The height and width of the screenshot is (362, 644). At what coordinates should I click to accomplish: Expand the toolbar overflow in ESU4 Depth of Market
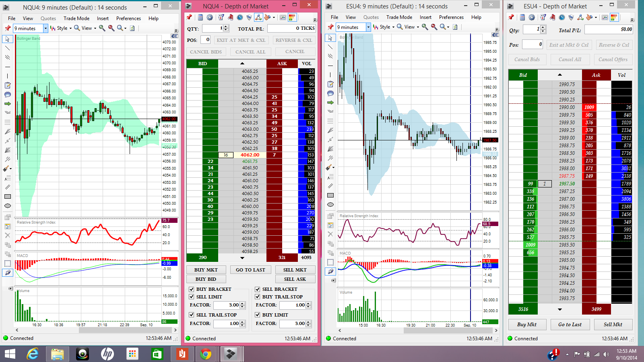pos(632,20)
